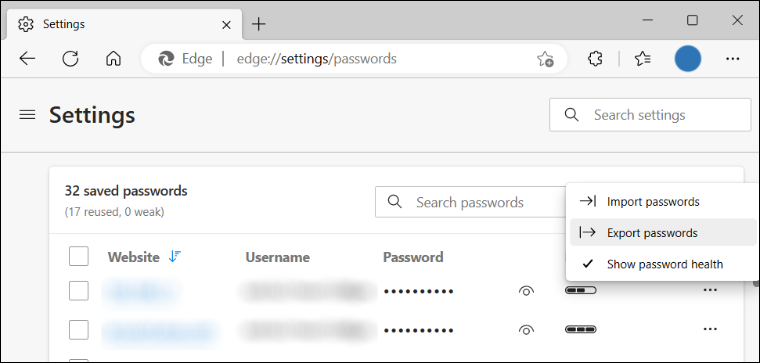
Task: Open Edge's Settings and more menu
Action: coord(732,59)
